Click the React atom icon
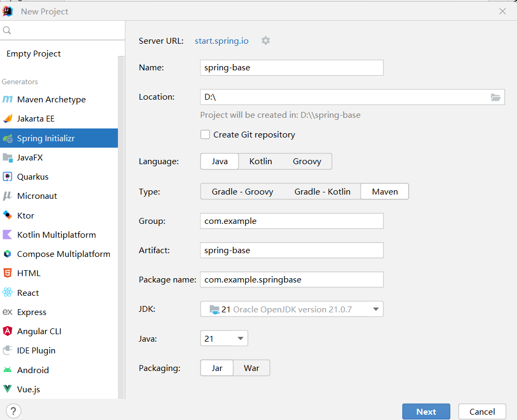Image resolution: width=517 pixels, height=420 pixels. [x=7, y=293]
